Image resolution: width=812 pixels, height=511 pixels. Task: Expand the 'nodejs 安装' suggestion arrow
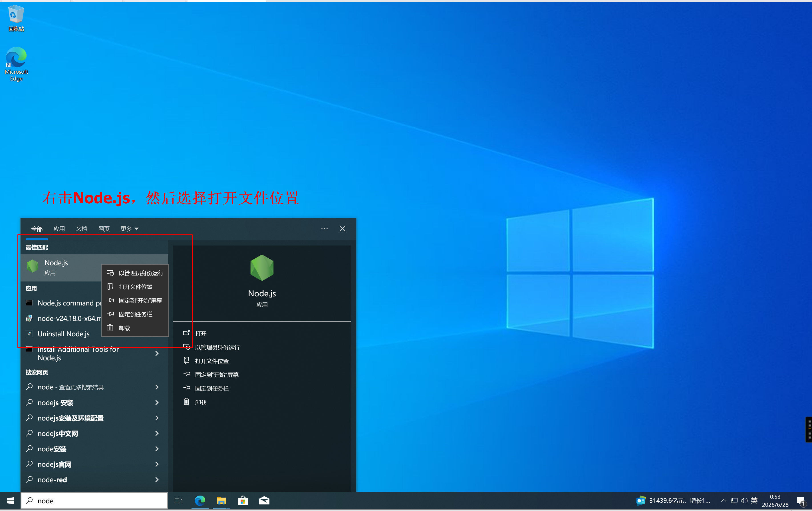click(x=157, y=403)
